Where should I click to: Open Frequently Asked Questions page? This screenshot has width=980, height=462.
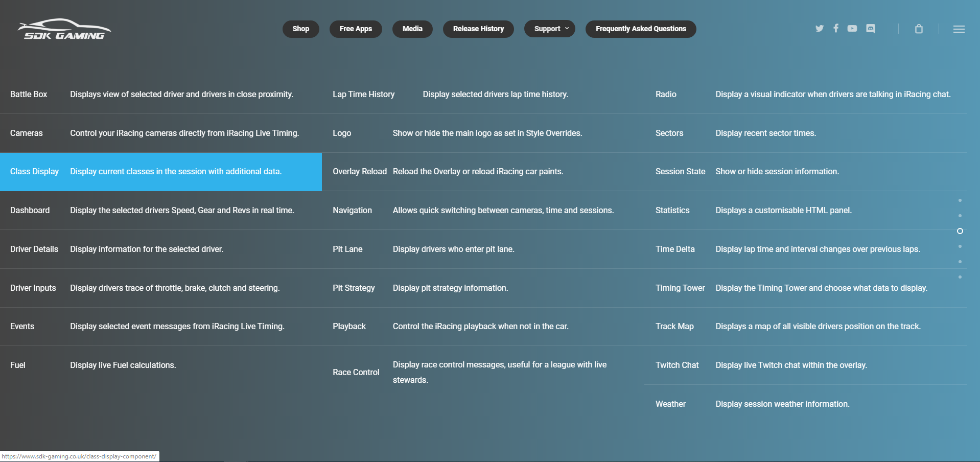coord(641,29)
